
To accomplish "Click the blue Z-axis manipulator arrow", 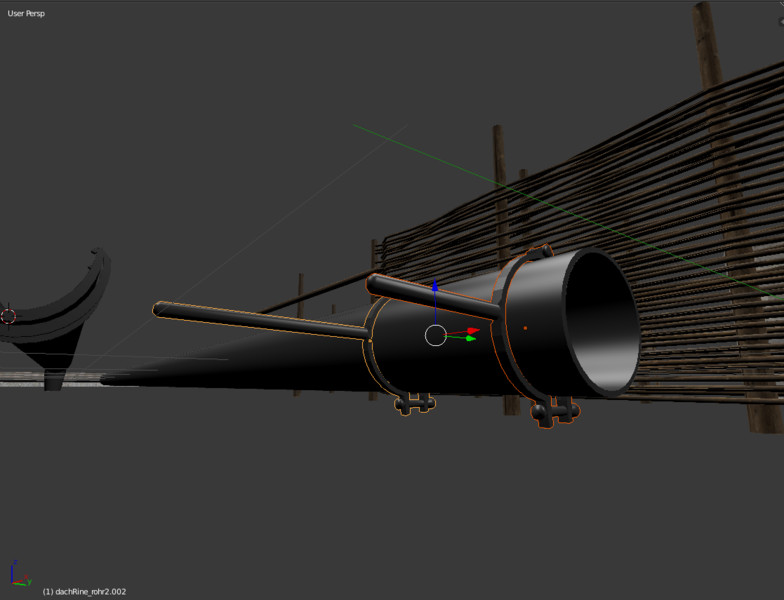I will [435, 288].
